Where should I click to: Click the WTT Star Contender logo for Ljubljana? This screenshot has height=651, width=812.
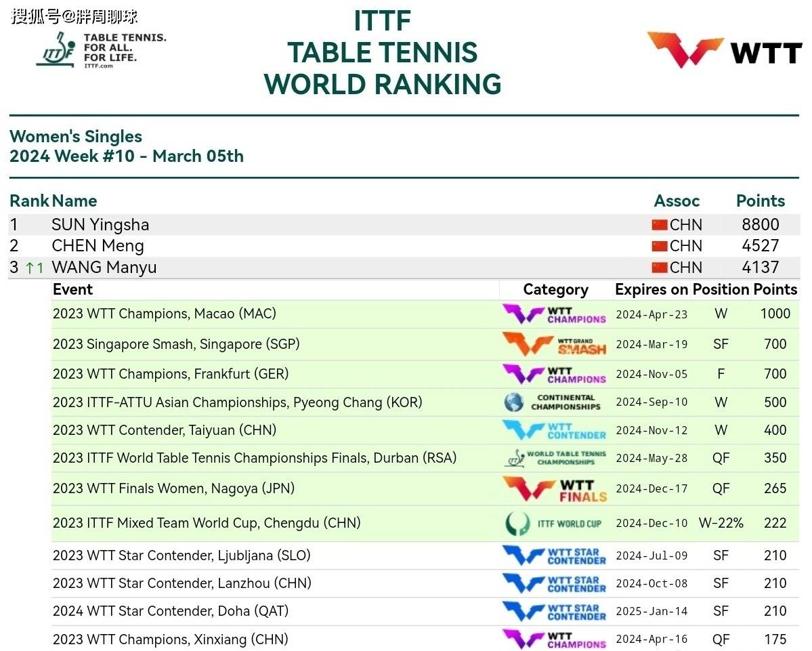tap(554, 555)
